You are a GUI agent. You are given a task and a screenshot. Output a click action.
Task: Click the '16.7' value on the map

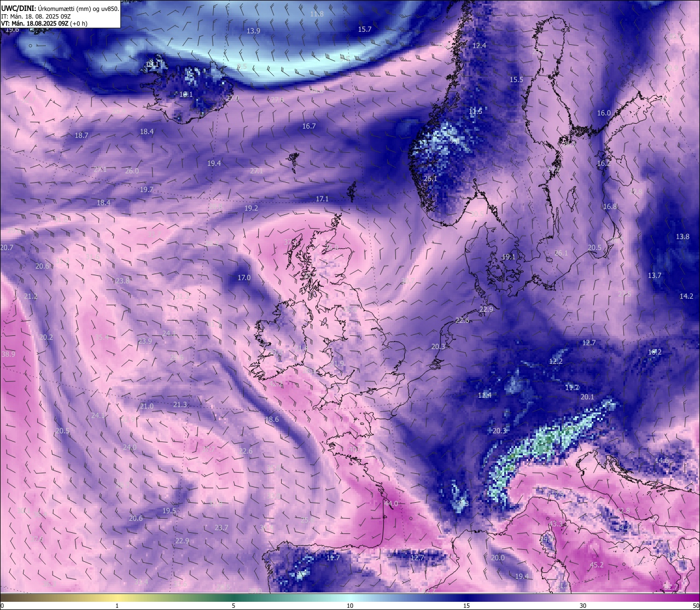(x=309, y=126)
